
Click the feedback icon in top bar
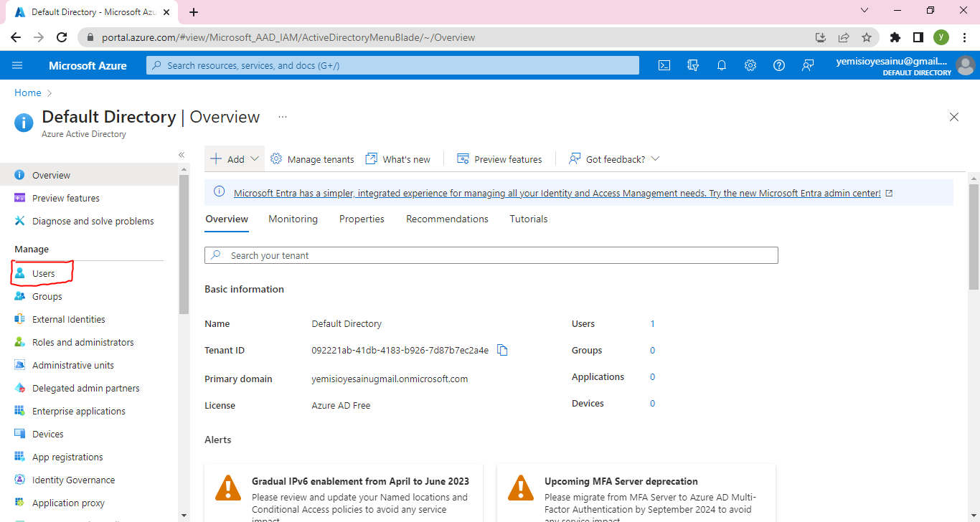808,65
